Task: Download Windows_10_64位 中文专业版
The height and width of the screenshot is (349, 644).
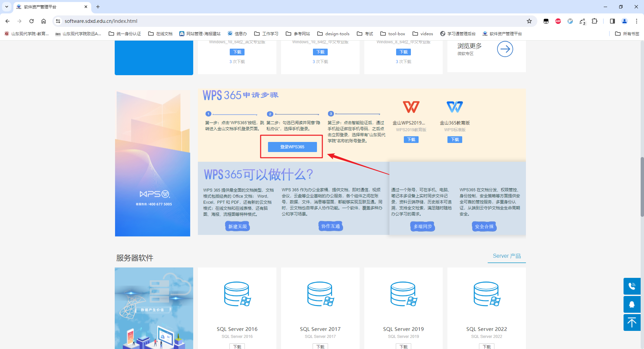Action: tap(320, 52)
